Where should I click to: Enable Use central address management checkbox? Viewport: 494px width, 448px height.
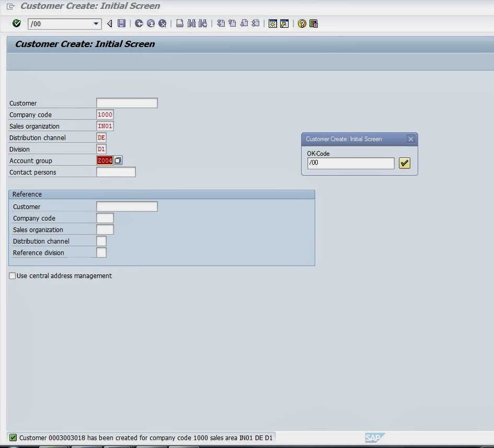[13, 276]
